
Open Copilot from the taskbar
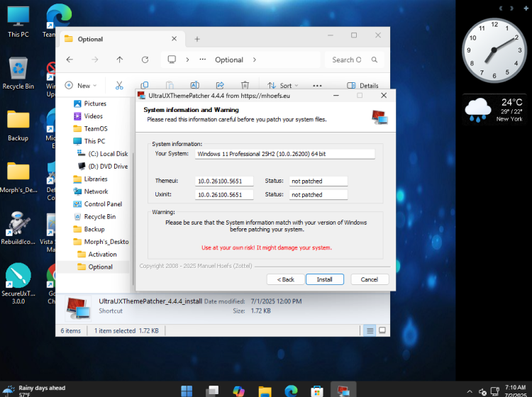[x=238, y=391]
